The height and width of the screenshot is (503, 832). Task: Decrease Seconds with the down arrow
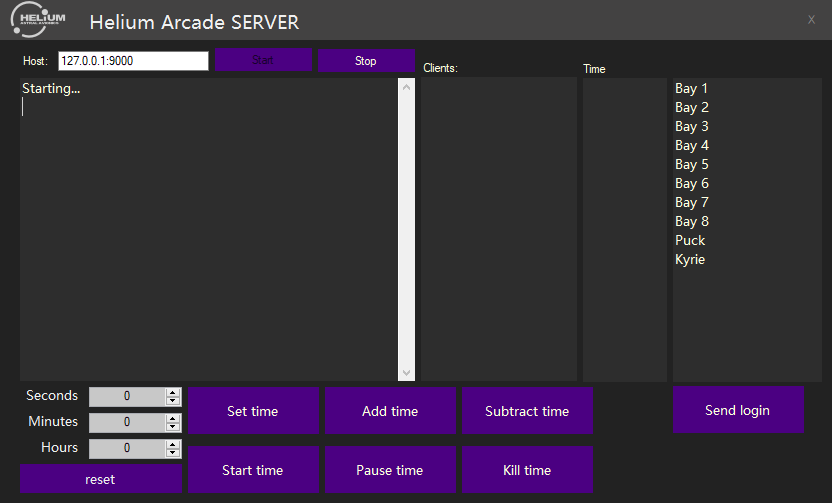[x=173, y=401]
